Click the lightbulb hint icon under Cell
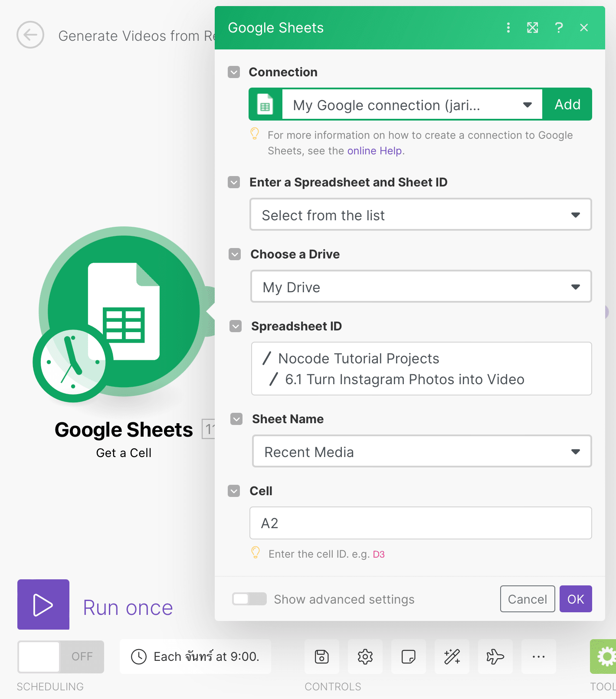The height and width of the screenshot is (699, 616). point(256,552)
